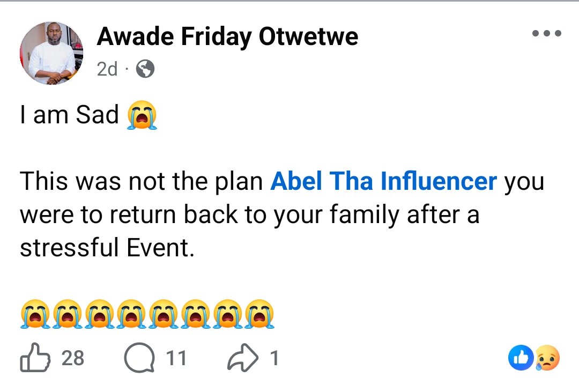579x392 pixels.
Task: Click the first crying emoji in the bottom row
Action: pos(35,314)
